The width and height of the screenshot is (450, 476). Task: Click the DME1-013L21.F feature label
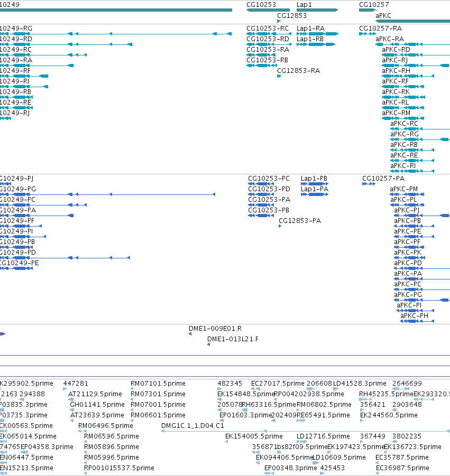point(233,339)
